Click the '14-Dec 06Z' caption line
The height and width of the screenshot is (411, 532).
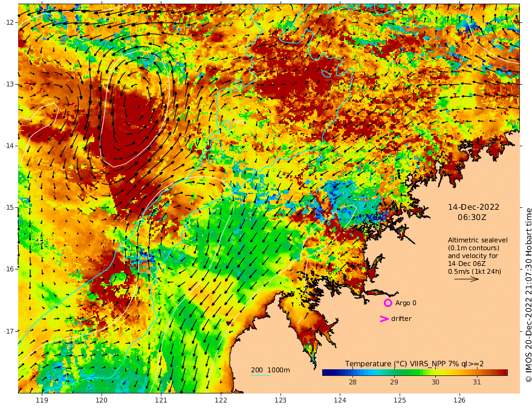[x=467, y=264]
